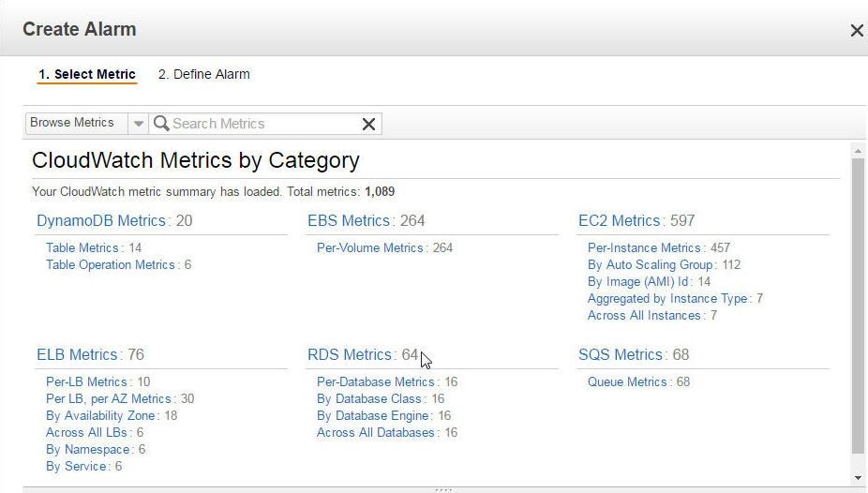Switch to the Define Alarm step

coord(203,74)
